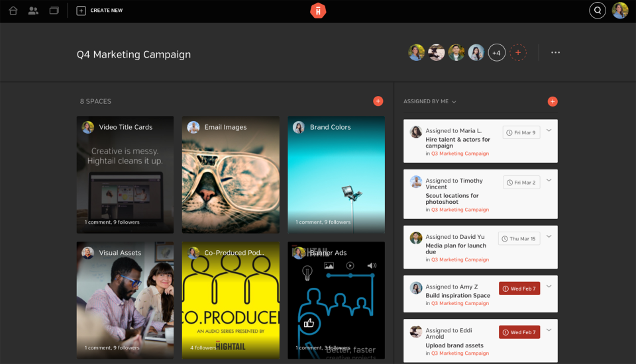636x364 pixels.
Task: Click 'Hire talent & actors for campaign' text
Action: [458, 143]
